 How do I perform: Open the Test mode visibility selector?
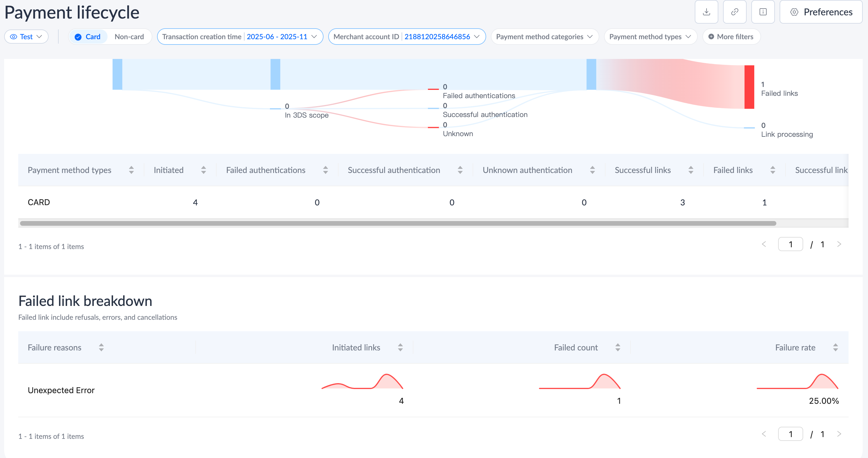[x=26, y=37]
